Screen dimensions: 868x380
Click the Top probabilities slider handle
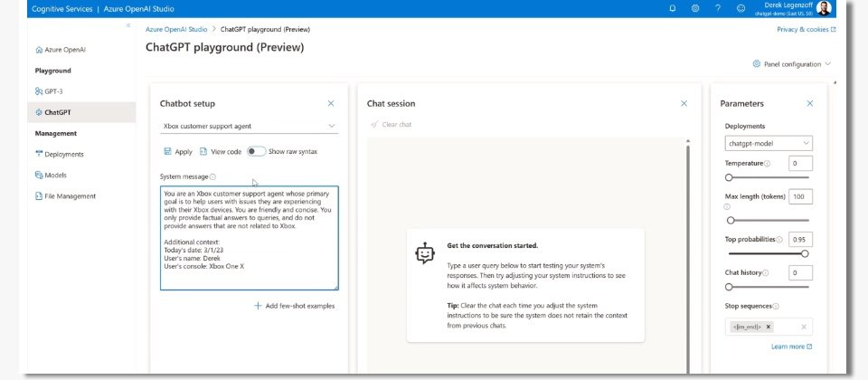(805, 253)
